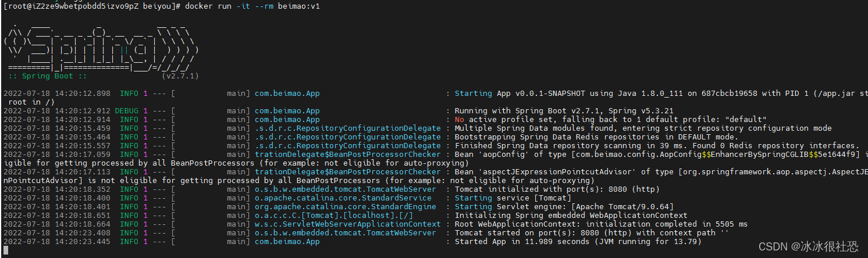Click the shell prompt '[root@iZ2ze9wbetpobdd5izvo9pZ beiyou]#'
The image size is (868, 258).
click(x=93, y=6)
